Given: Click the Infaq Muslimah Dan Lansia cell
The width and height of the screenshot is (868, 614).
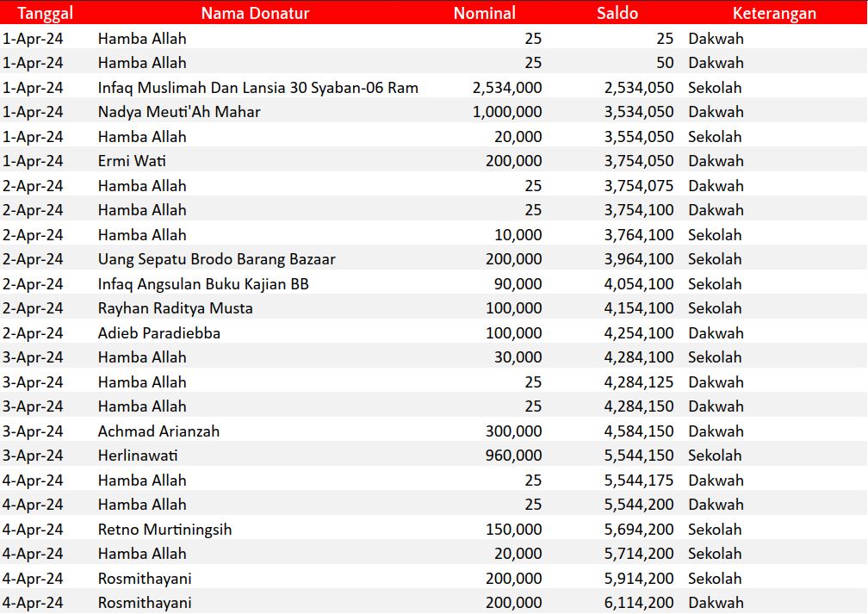Looking at the screenshot, I should [258, 88].
